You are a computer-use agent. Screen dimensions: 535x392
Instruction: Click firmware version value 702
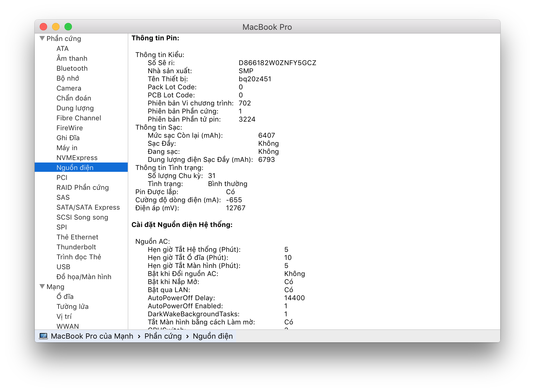coord(245,103)
